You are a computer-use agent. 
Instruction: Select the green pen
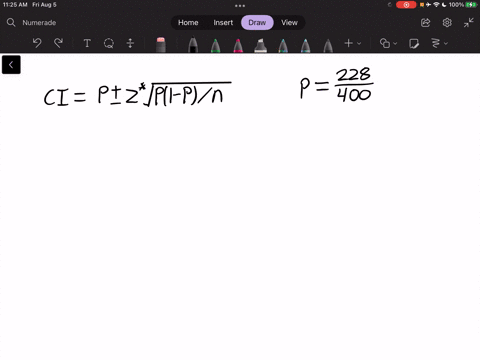pyautogui.click(x=216, y=45)
